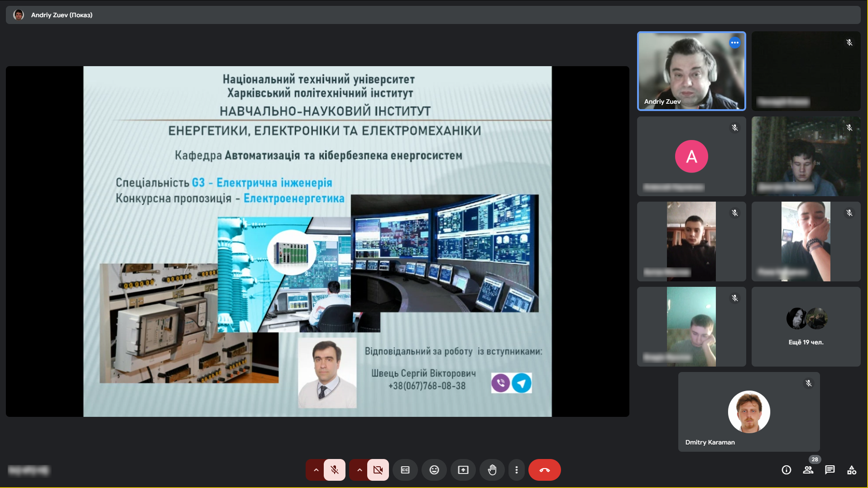Open the activities icon
The height and width of the screenshot is (488, 868).
click(x=852, y=470)
